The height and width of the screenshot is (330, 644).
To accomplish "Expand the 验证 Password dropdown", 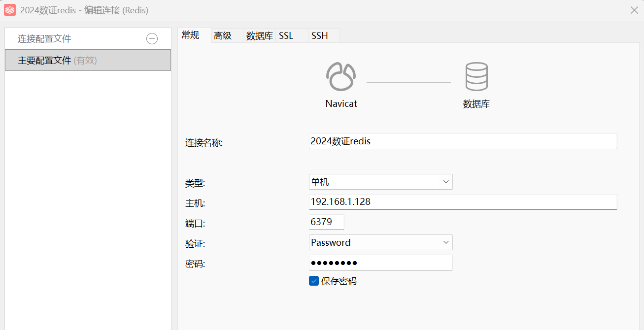I will 380,242.
